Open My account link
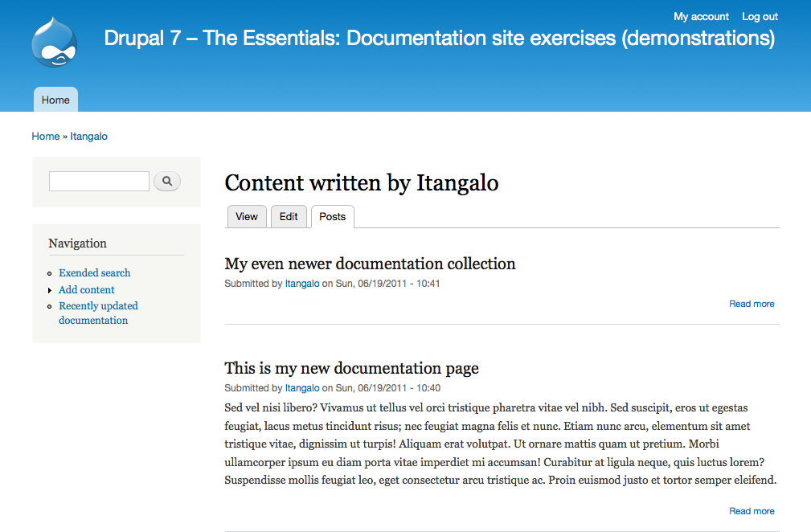The height and width of the screenshot is (532, 811). pyautogui.click(x=701, y=16)
